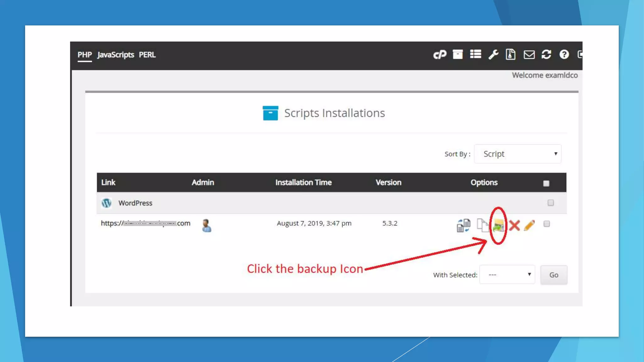Screen dimensions: 644x362
Task: Open the With Selected dropdown
Action: tap(507, 275)
